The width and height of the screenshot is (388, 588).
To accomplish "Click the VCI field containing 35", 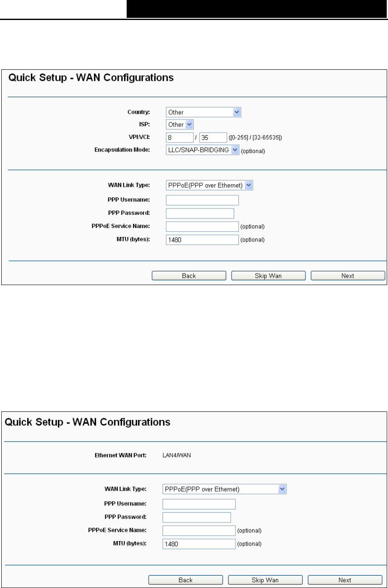I will pyautogui.click(x=213, y=137).
